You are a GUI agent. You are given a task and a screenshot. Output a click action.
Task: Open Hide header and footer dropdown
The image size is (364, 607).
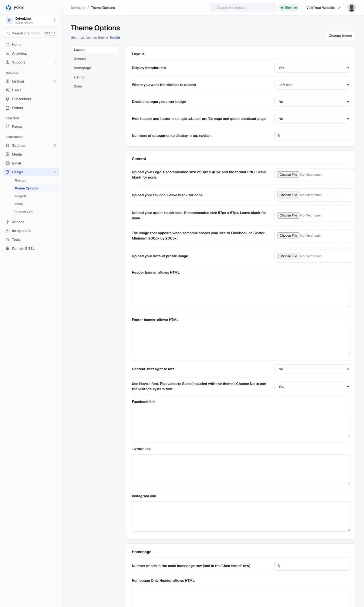[x=312, y=119]
